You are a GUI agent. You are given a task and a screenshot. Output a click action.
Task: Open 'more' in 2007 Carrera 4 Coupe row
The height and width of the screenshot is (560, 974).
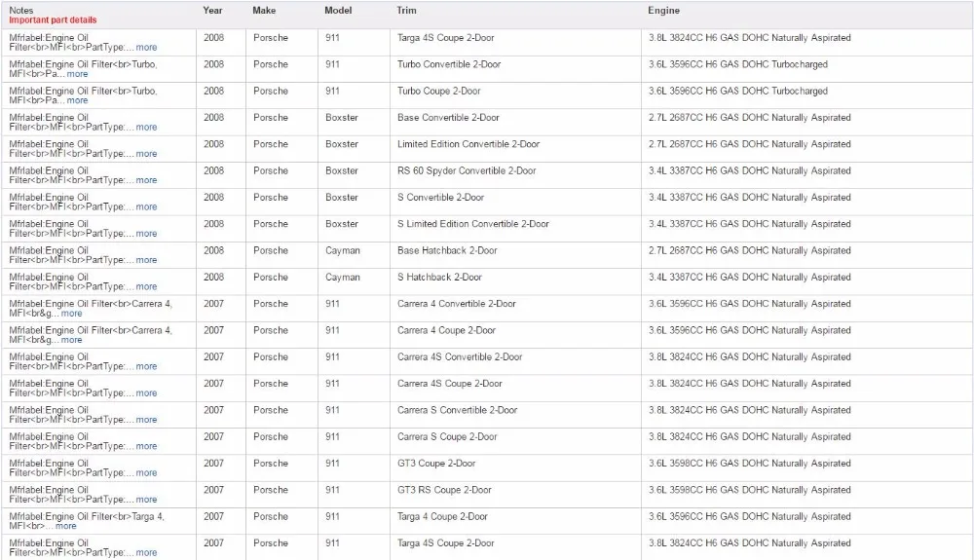tap(71, 340)
